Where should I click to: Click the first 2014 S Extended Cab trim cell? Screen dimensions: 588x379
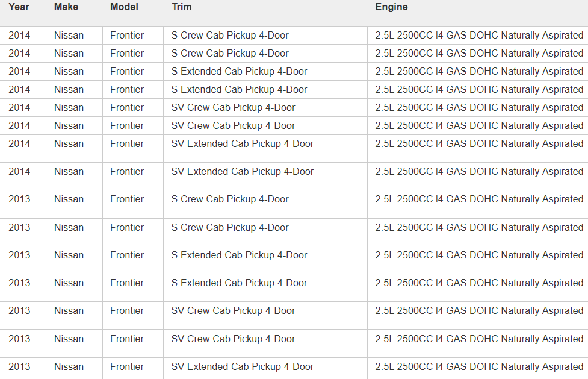pos(239,72)
